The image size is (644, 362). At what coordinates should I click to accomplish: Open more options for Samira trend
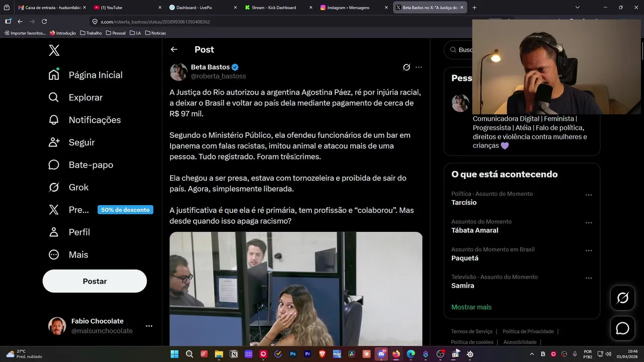pos(589,278)
